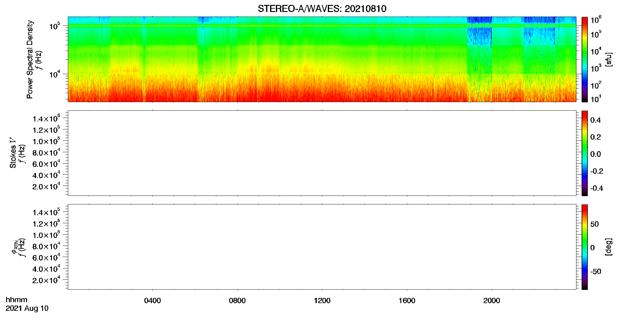The height and width of the screenshot is (332, 644).
Task: Click the date label 2021 Aug 10
Action: point(27,308)
